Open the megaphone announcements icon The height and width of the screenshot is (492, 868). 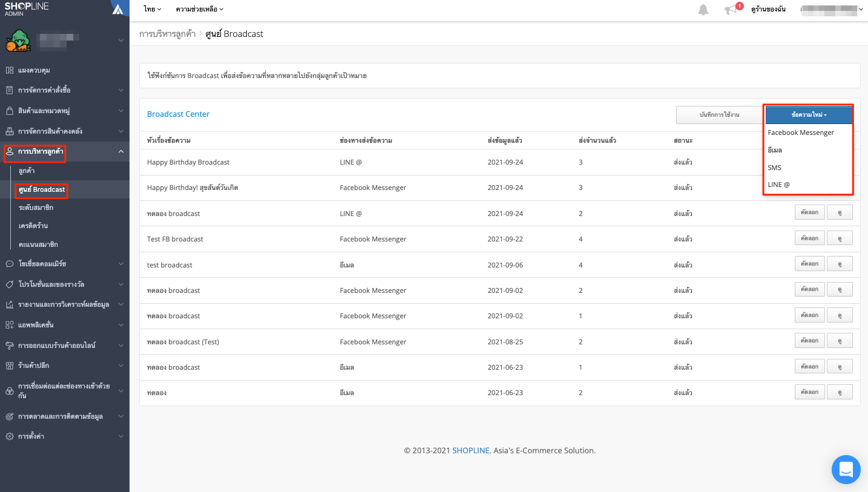point(731,10)
